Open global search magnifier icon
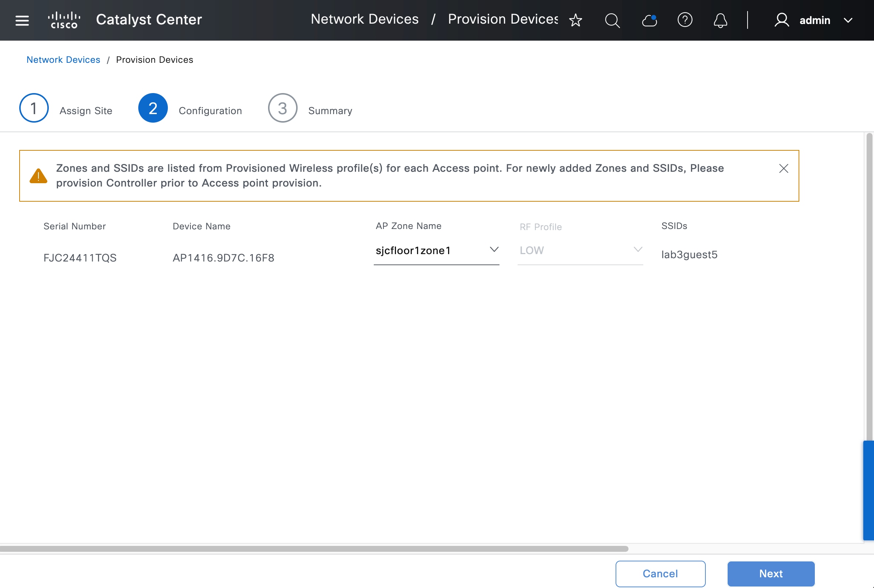Image resolution: width=874 pixels, height=588 pixels. pos(612,20)
